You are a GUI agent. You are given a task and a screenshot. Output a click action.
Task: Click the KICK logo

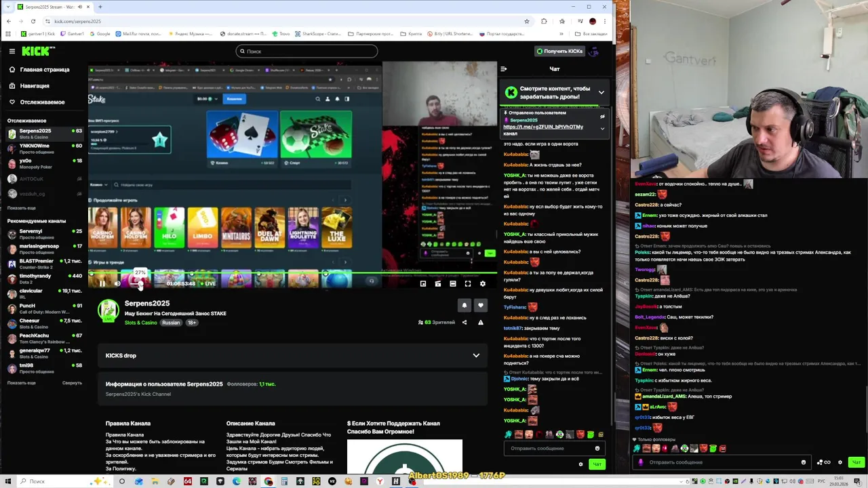37,51
